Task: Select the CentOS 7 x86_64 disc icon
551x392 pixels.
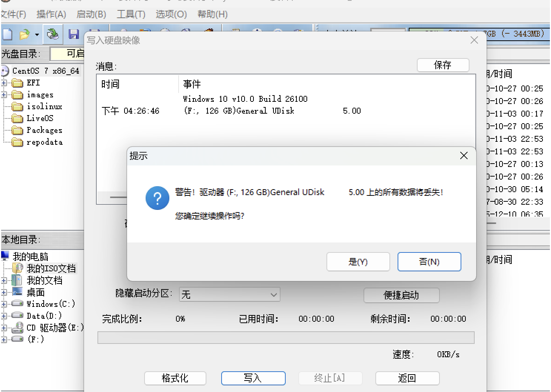Action: pyautogui.click(x=5, y=71)
